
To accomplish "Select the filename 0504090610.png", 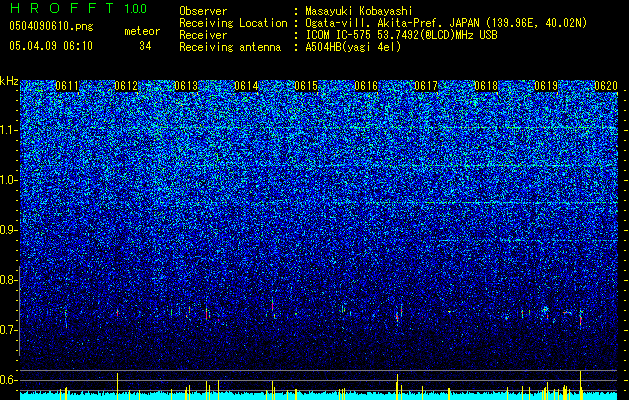I will (x=51, y=27).
